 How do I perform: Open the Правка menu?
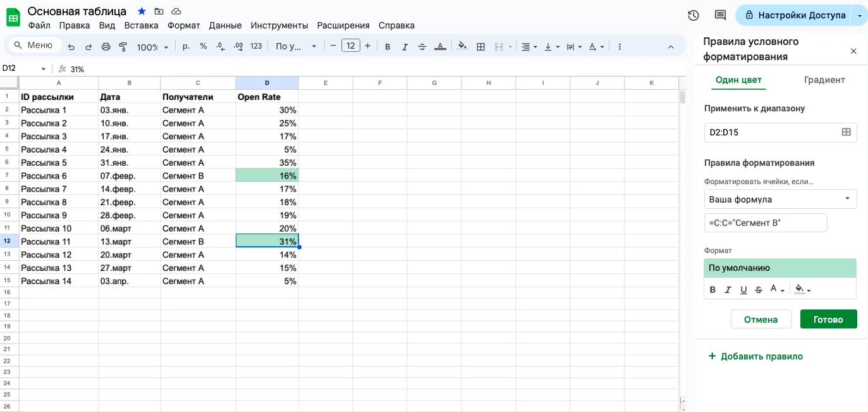point(75,25)
